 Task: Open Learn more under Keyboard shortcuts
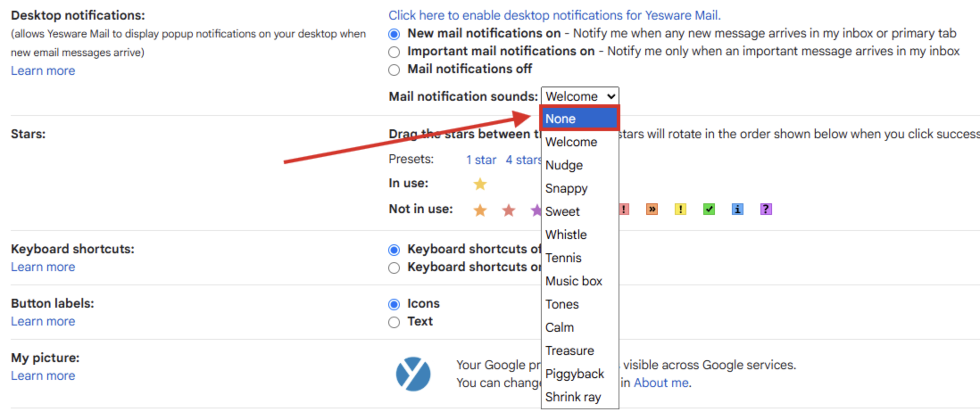[43, 267]
